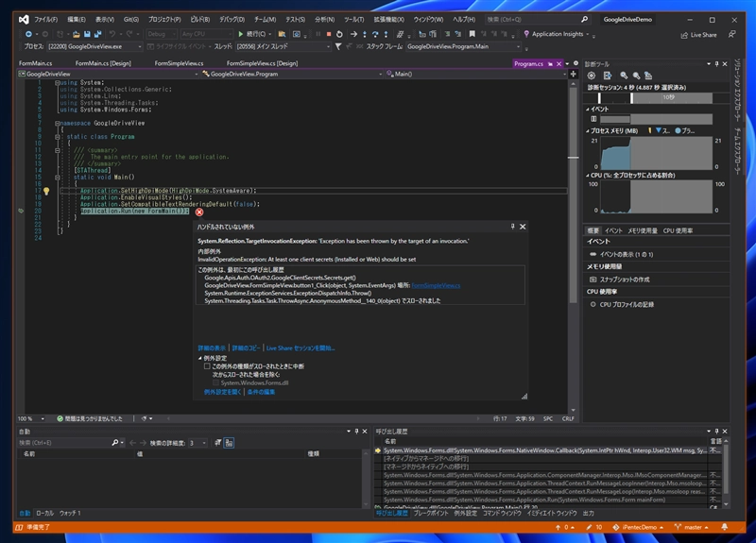756x543 pixels.
Task: Click the 詳細のコピー link
Action: click(x=246, y=348)
